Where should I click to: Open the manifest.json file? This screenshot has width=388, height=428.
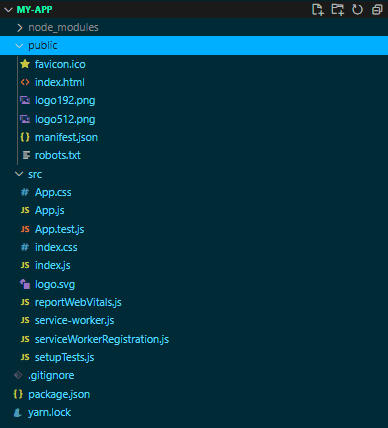66,137
